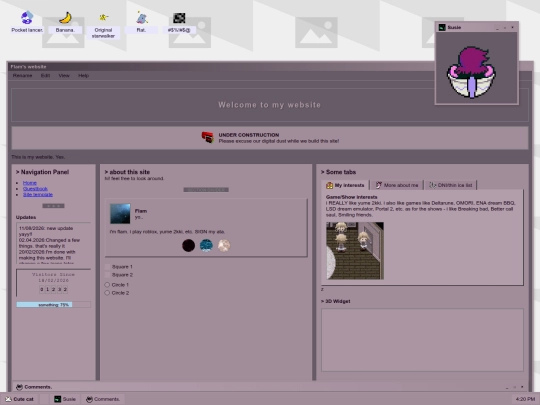Open the Banana desktop icon
Viewport: 540px width, 405px height.
click(x=65, y=22)
